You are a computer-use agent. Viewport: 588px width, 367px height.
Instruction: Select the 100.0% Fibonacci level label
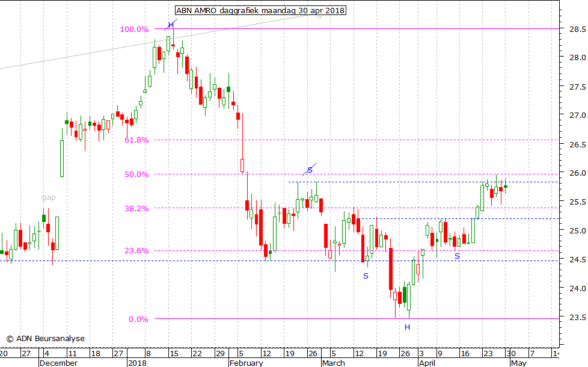134,29
